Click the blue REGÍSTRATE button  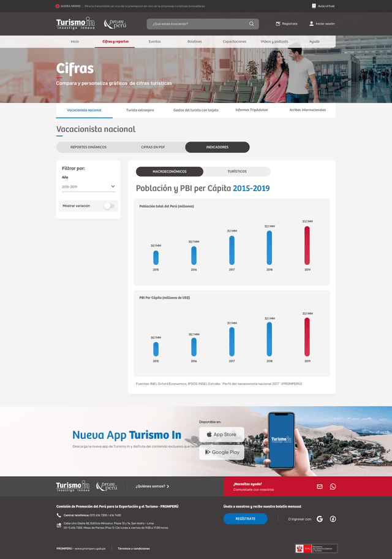coord(246,519)
